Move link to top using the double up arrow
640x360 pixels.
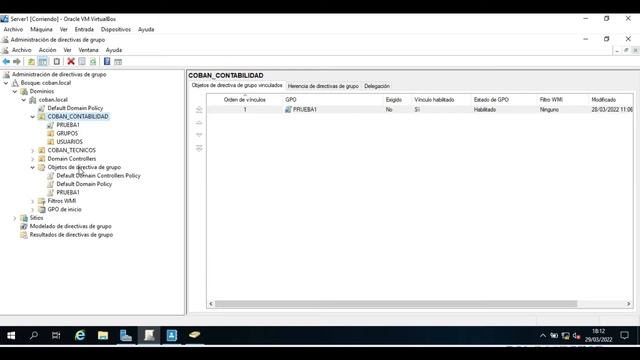coord(199,109)
